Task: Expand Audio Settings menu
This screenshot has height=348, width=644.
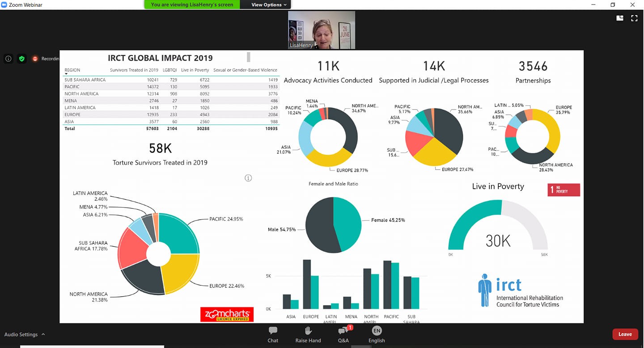Action: [x=25, y=334]
